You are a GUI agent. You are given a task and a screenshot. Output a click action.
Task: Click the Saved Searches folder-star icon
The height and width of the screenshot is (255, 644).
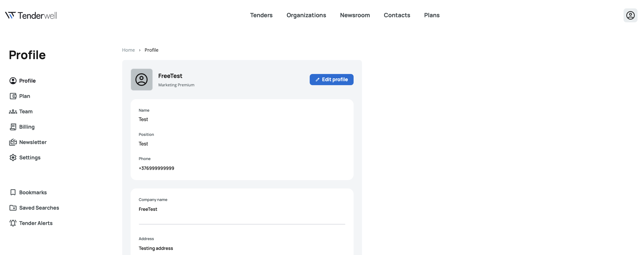pos(13,208)
